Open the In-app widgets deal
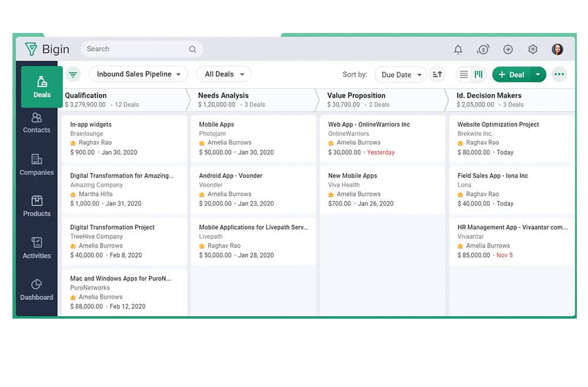 (x=125, y=138)
